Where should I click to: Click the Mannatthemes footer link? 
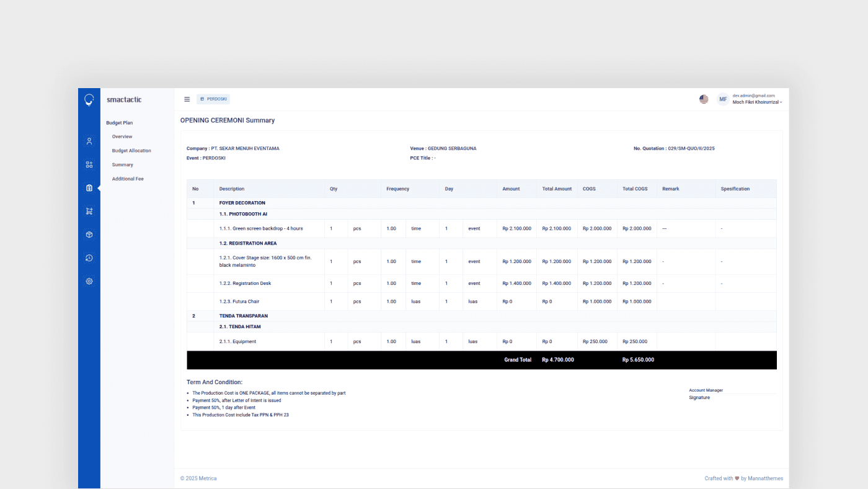point(765,478)
